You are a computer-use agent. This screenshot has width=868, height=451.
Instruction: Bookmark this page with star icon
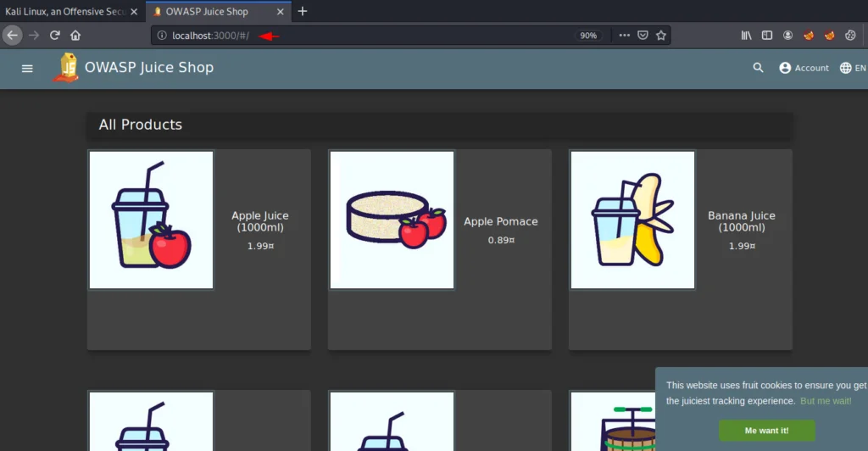click(661, 36)
